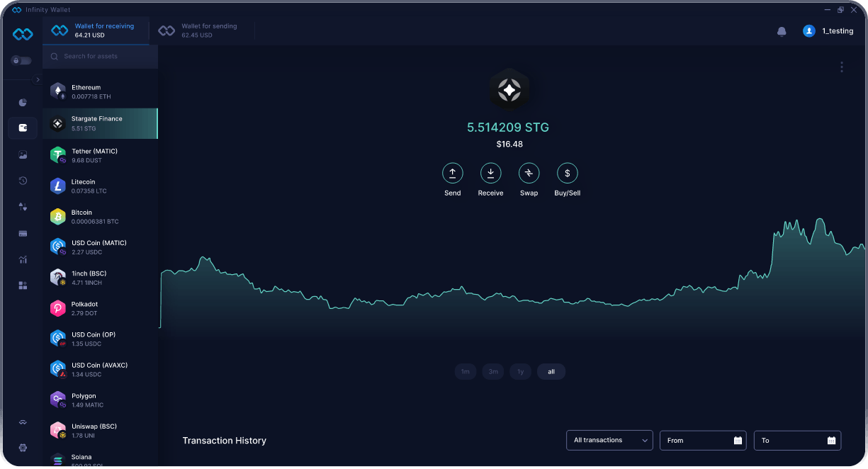This screenshot has height=469, width=868.
Task: Select Polkadot asset row
Action: pyautogui.click(x=101, y=308)
